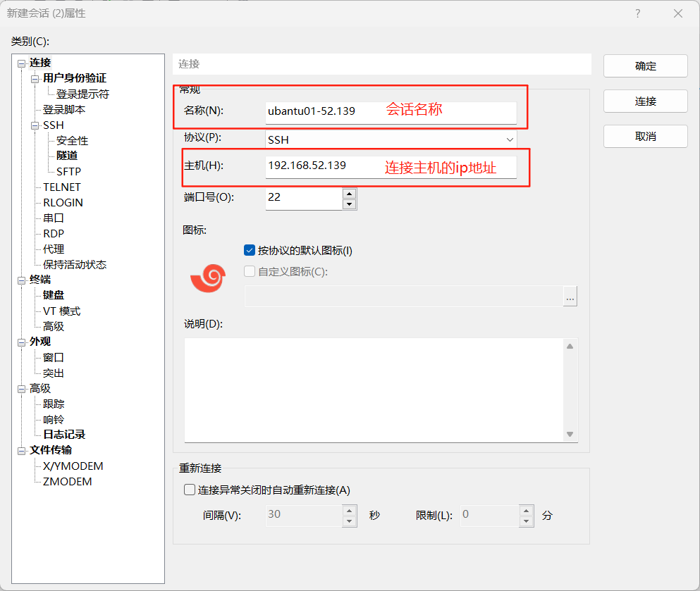
Task: Collapse the 文件传输 tree node
Action: tap(21, 452)
